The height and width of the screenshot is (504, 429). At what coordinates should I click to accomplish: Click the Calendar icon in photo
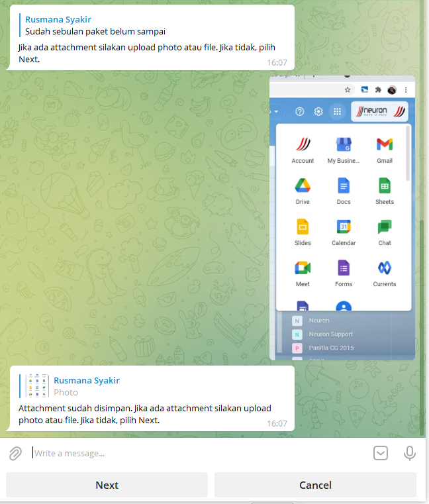344,227
